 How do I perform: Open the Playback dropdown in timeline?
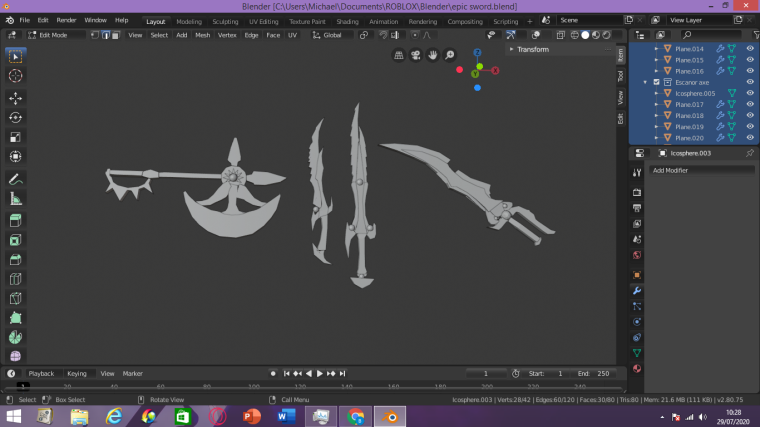(x=41, y=374)
